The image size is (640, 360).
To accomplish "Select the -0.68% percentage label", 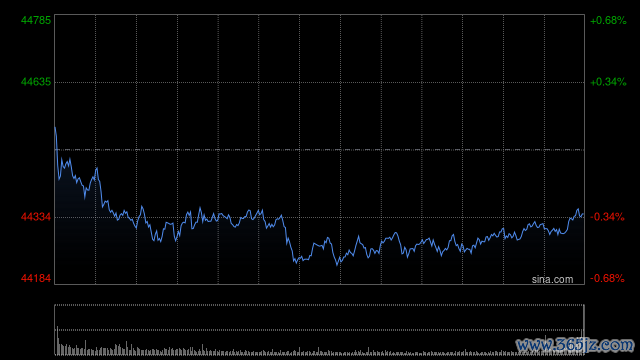I will click(607, 278).
